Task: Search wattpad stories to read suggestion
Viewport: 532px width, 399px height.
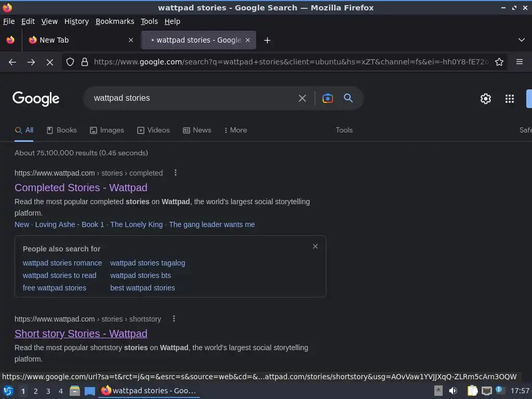Action: [59, 275]
